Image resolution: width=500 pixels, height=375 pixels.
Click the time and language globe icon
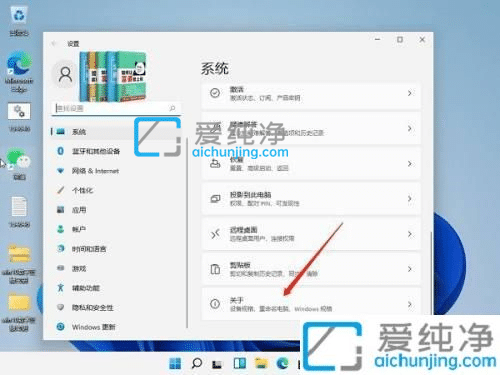[x=60, y=249]
